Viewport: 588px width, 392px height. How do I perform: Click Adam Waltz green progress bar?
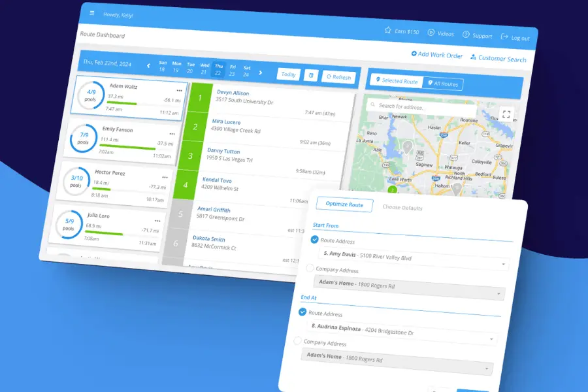pyautogui.click(x=122, y=103)
